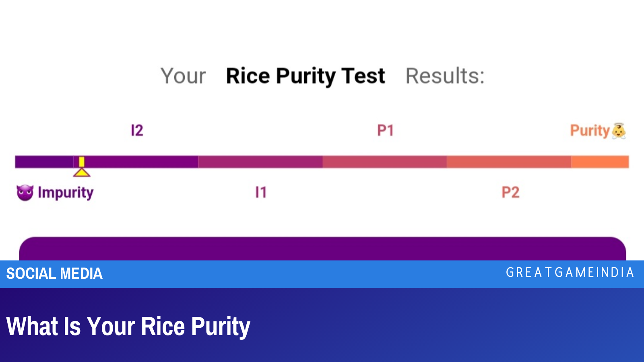
Task: Click the P2 section label
Action: pyautogui.click(x=510, y=192)
